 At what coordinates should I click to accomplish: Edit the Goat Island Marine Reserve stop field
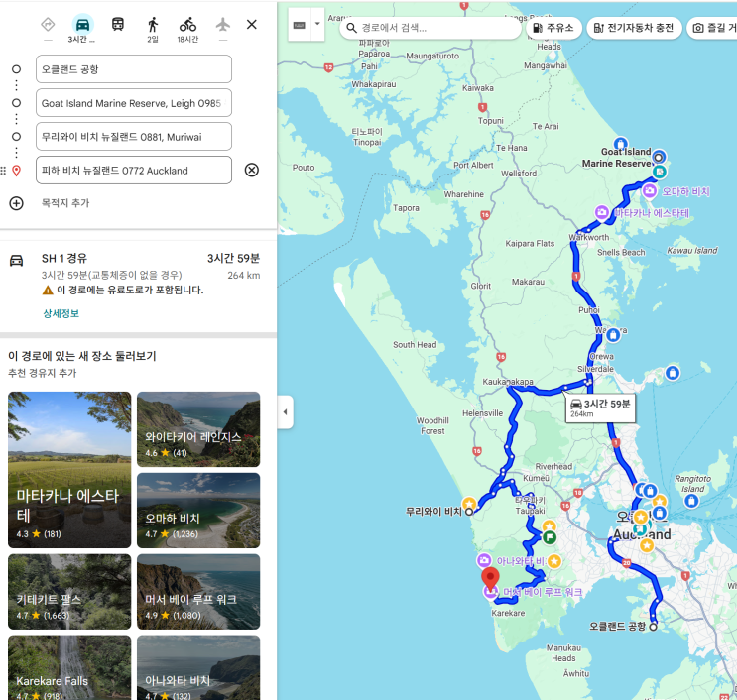(134, 103)
